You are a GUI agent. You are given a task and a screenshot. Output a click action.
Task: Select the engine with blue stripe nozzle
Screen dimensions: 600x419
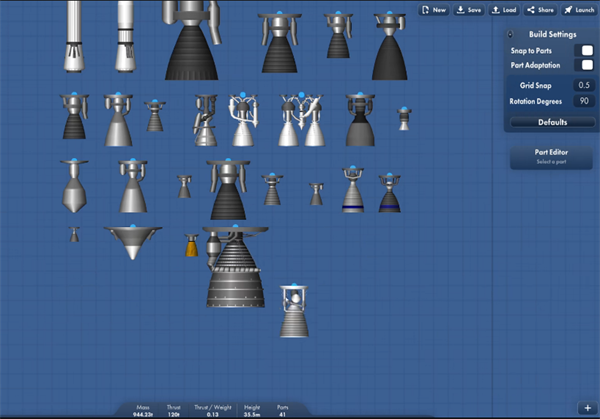[x=353, y=192]
